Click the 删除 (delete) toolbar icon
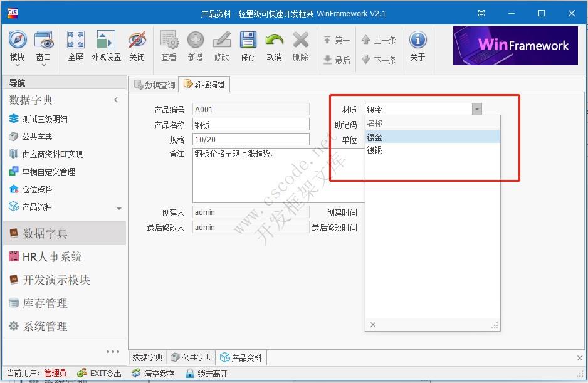Image resolution: width=588 pixels, height=383 pixels. pyautogui.click(x=300, y=46)
